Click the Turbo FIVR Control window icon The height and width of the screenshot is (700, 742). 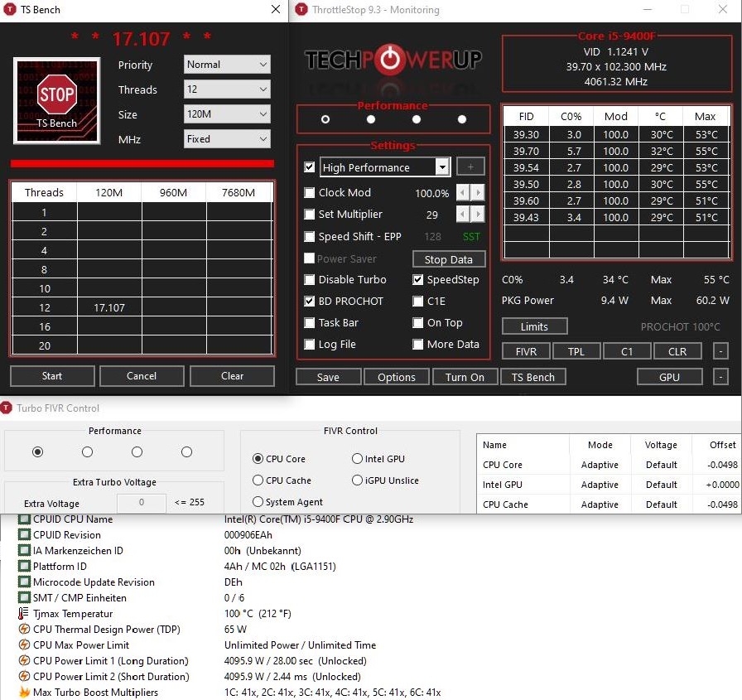tap(6, 408)
